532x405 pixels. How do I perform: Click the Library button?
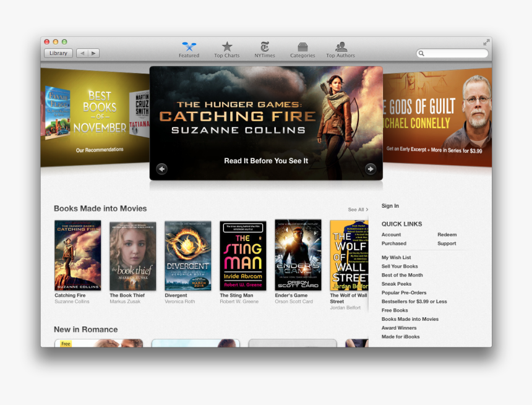tap(58, 53)
